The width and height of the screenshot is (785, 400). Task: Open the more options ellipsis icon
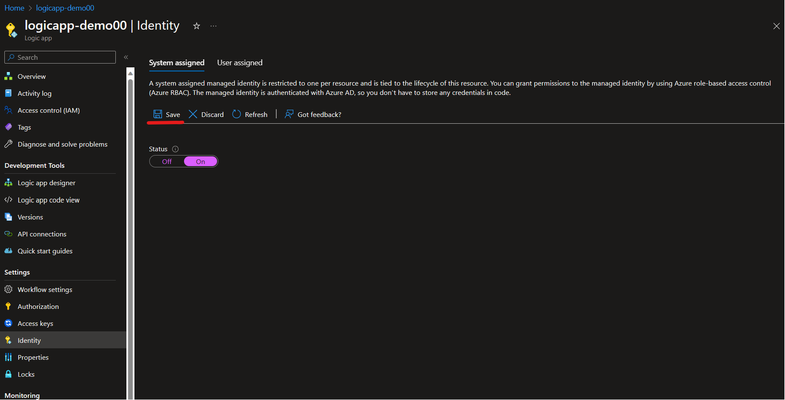[x=214, y=26]
